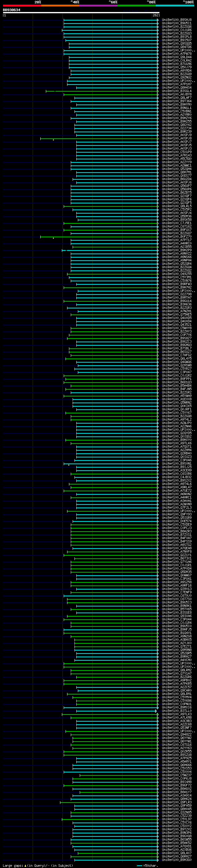The image size is (197, 868).
Task: Click the label UniRef100_A7PW78
Action: [x=177, y=54]
